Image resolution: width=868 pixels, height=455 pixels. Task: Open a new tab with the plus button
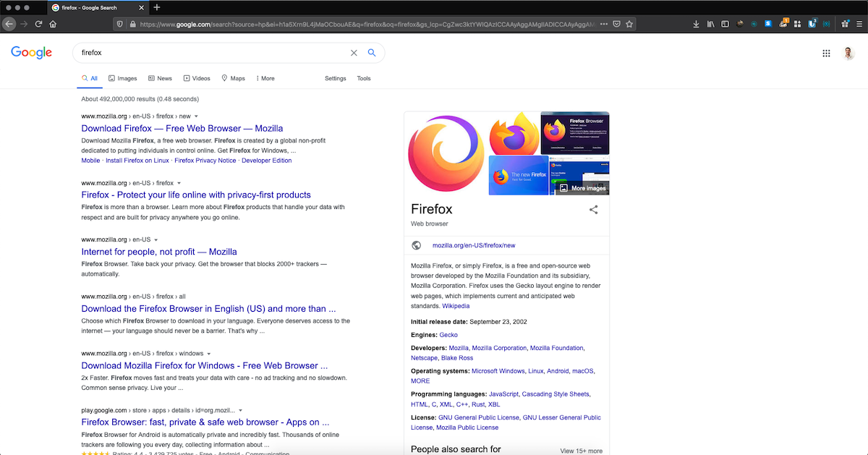(157, 7)
